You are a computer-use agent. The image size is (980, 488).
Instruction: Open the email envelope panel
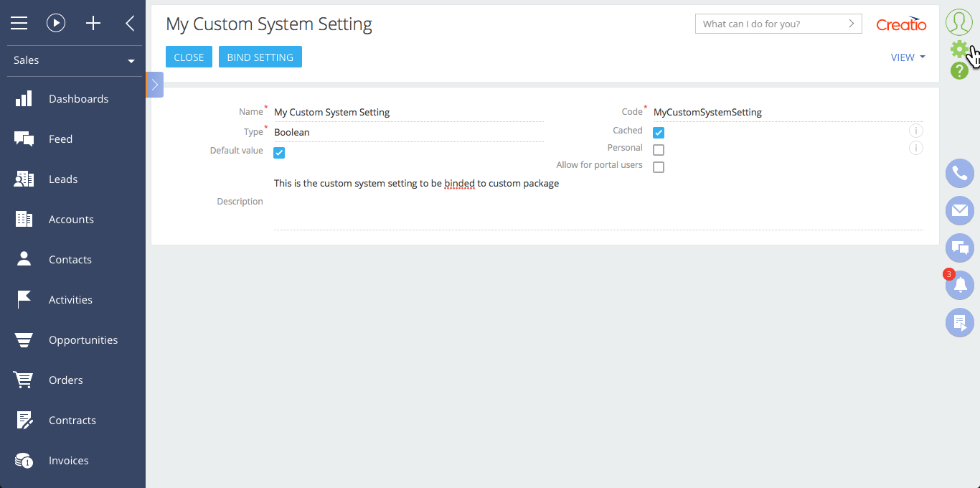[x=959, y=210]
